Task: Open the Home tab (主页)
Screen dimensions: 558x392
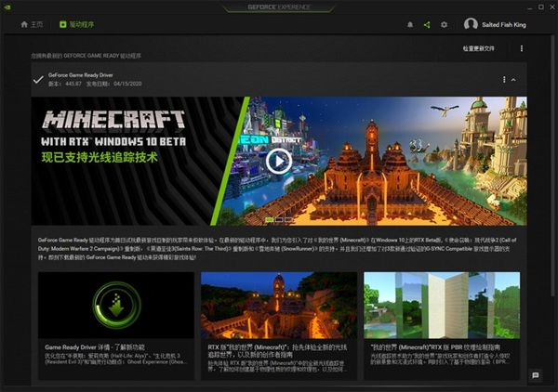Action: (x=32, y=24)
